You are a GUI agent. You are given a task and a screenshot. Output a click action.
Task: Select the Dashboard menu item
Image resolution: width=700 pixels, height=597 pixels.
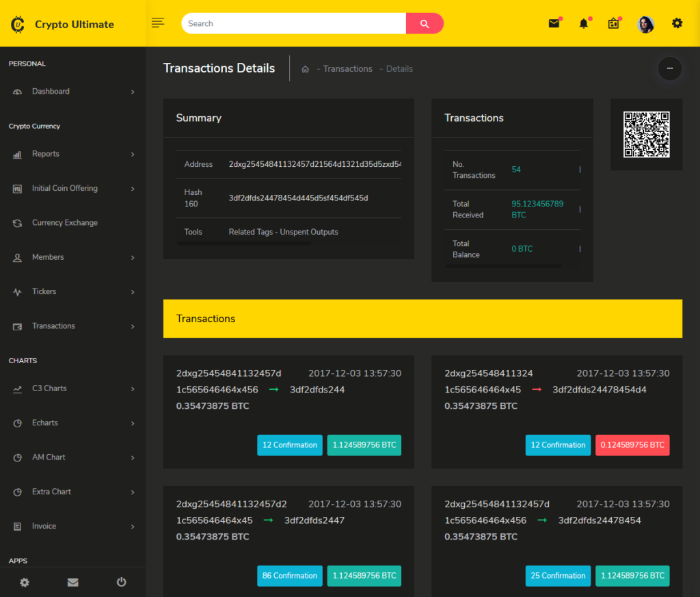(x=51, y=91)
